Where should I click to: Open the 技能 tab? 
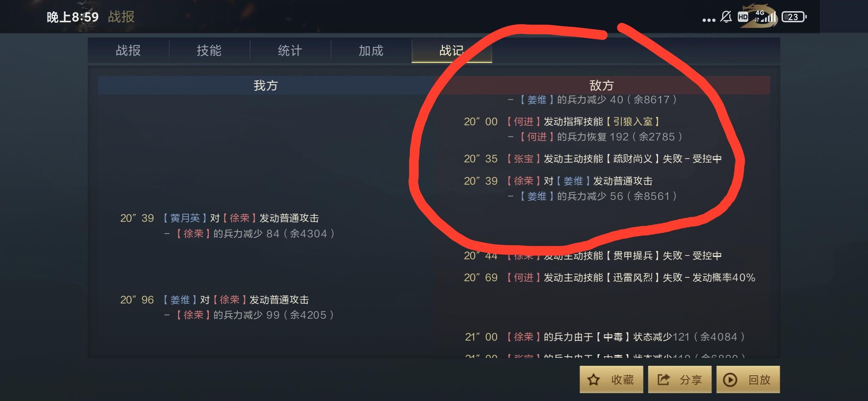[x=209, y=50]
